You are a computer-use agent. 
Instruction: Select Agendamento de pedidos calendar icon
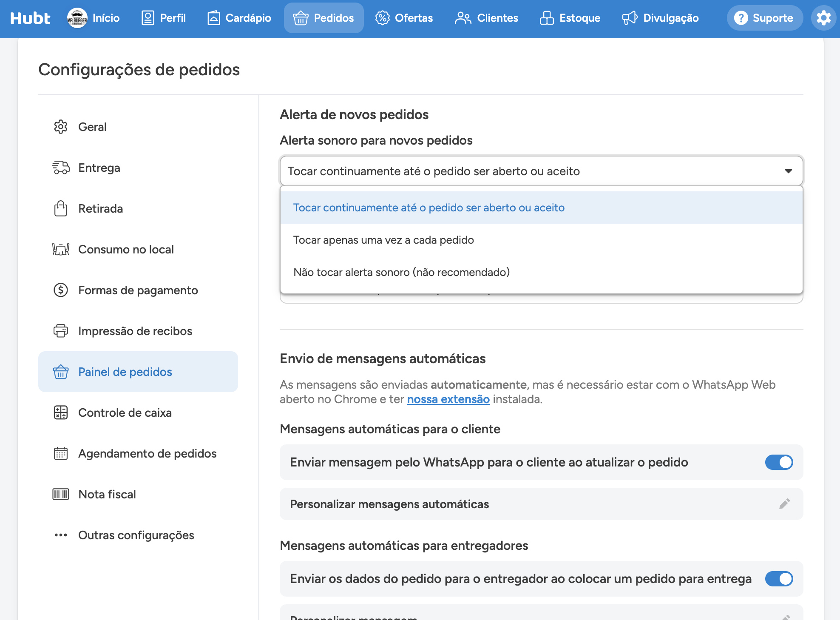(x=61, y=453)
